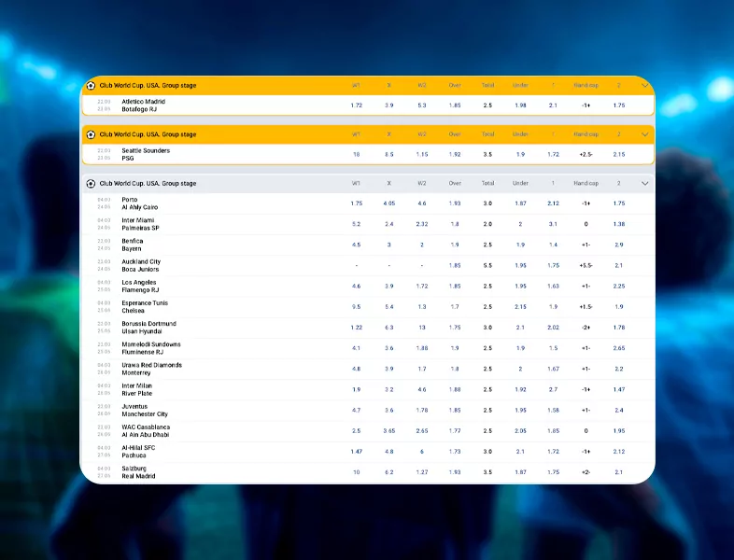Image resolution: width=734 pixels, height=560 pixels.
Task: Select handicap odds 1.47 in Inter Milan row
Action: coord(619,389)
